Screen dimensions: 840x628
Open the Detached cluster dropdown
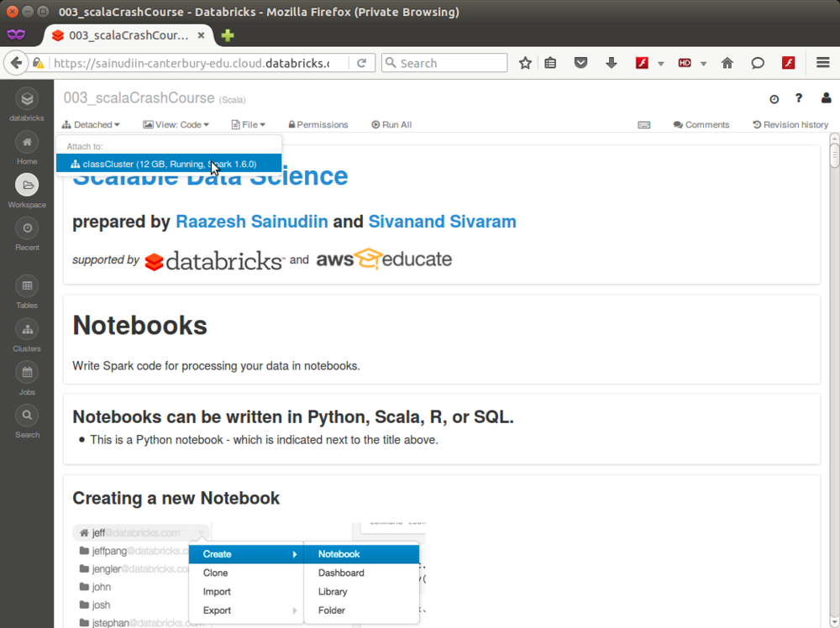tap(91, 125)
